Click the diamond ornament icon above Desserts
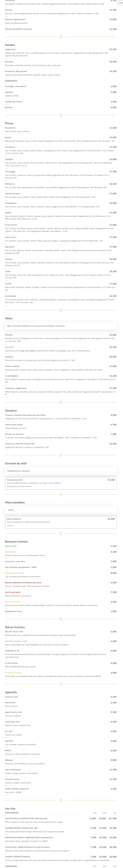 61,402
